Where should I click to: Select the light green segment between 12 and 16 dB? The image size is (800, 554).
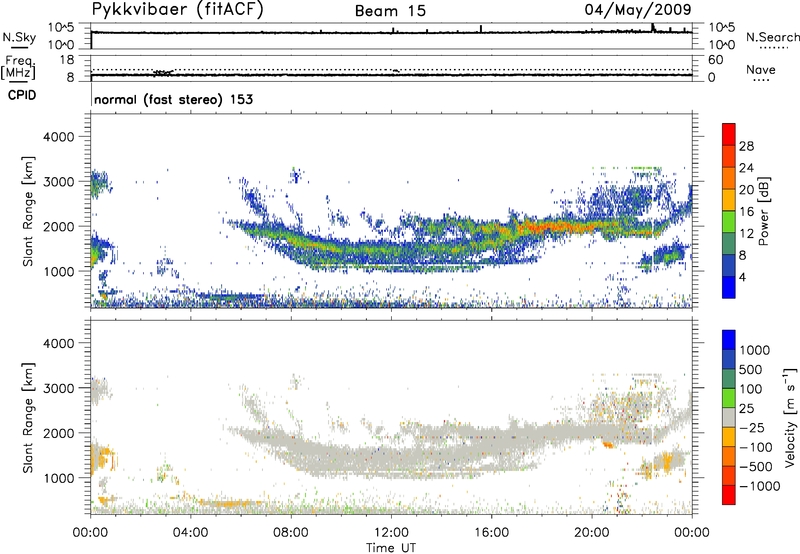point(729,222)
